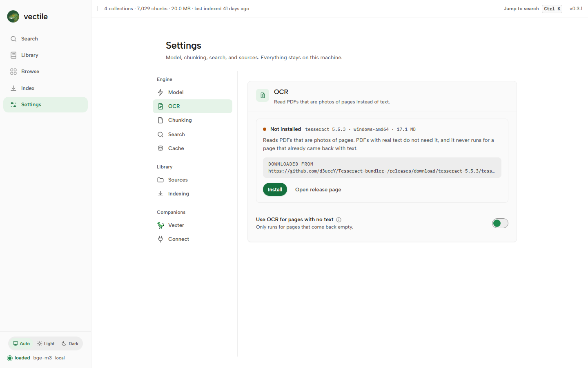Open Search in the left sidebar
Image resolution: width=588 pixels, height=368 pixels.
(45, 39)
